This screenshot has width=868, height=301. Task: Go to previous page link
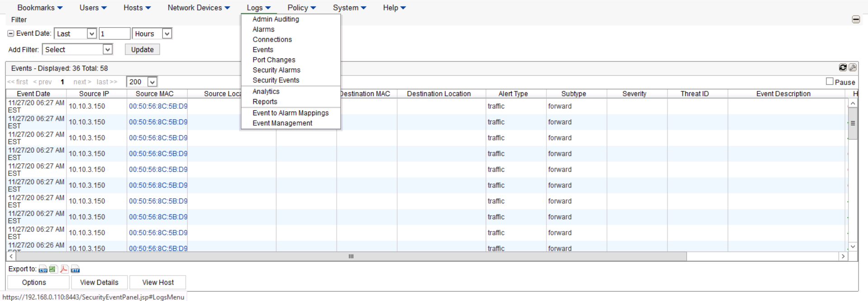[43, 82]
